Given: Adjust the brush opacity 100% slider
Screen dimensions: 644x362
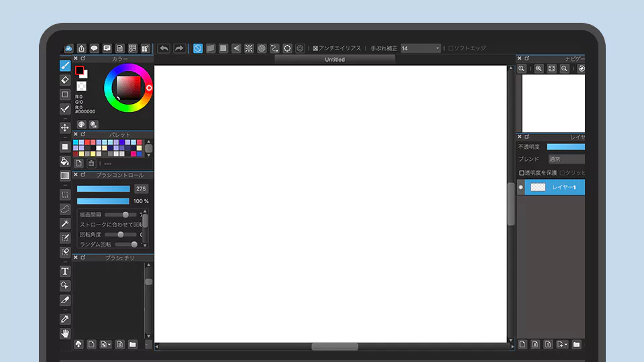Looking at the screenshot, I should (x=103, y=201).
